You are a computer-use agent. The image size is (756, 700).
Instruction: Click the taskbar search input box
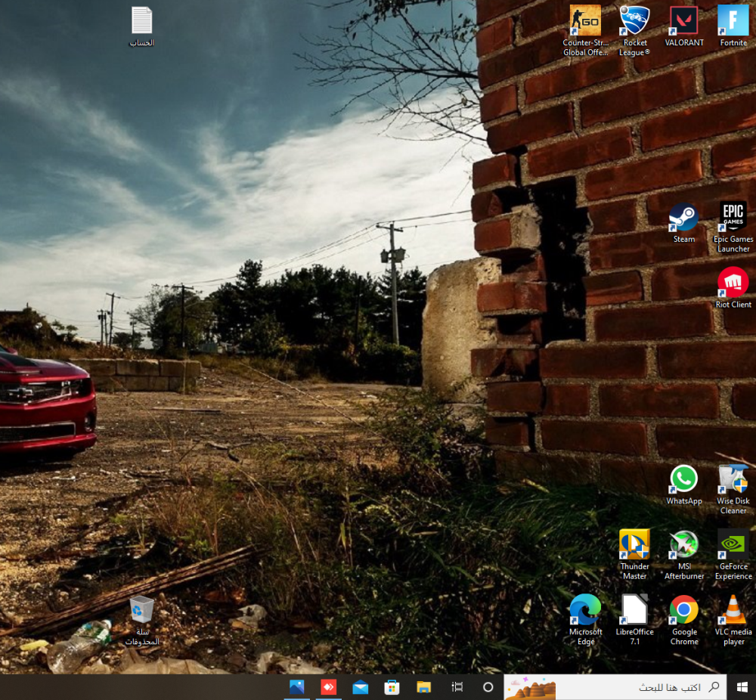pos(635,687)
